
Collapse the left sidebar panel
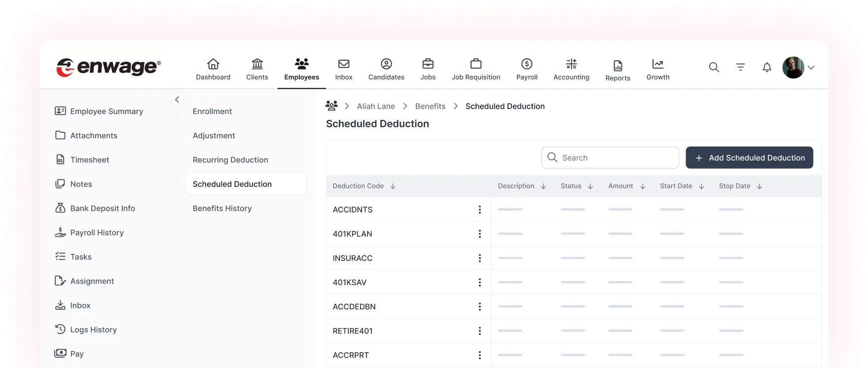click(x=177, y=100)
